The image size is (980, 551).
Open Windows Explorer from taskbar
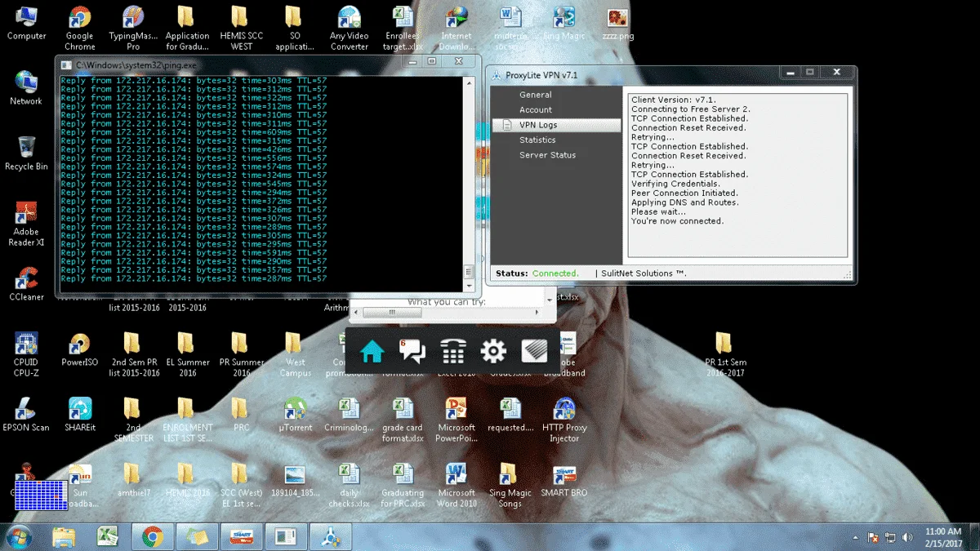click(64, 537)
